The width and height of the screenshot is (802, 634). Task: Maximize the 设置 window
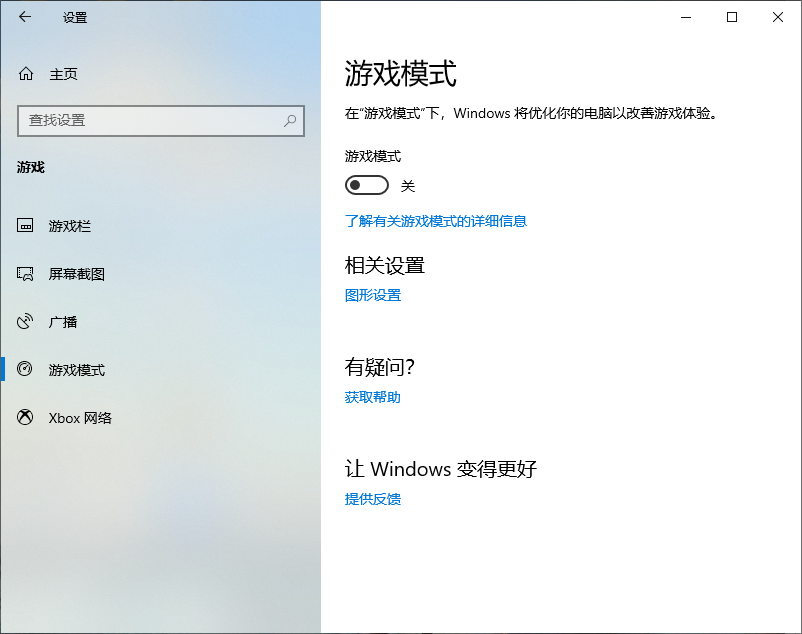732,17
